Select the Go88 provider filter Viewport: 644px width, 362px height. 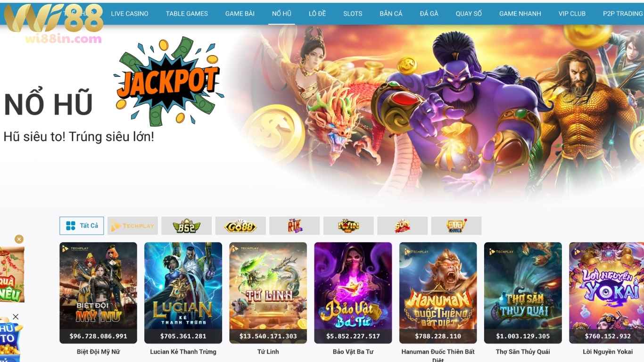click(240, 226)
